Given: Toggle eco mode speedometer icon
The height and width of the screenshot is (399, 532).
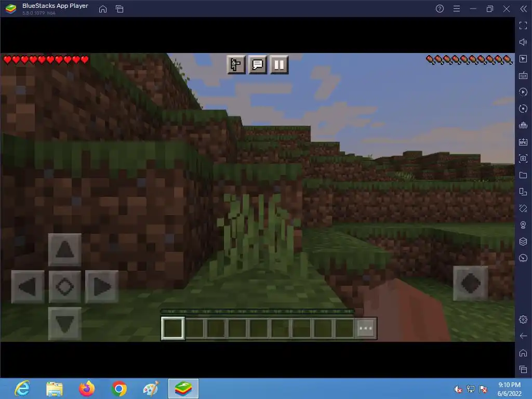Looking at the screenshot, I should (523, 258).
